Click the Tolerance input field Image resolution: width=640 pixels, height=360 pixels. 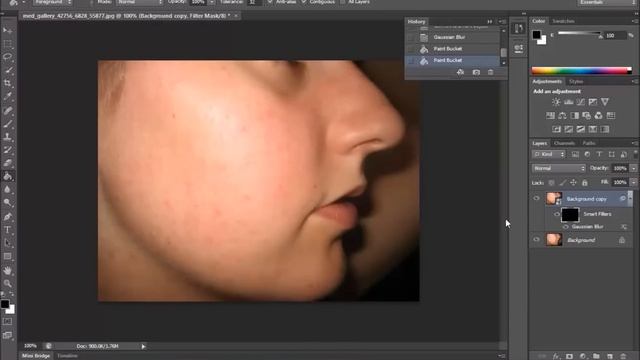pyautogui.click(x=254, y=2)
